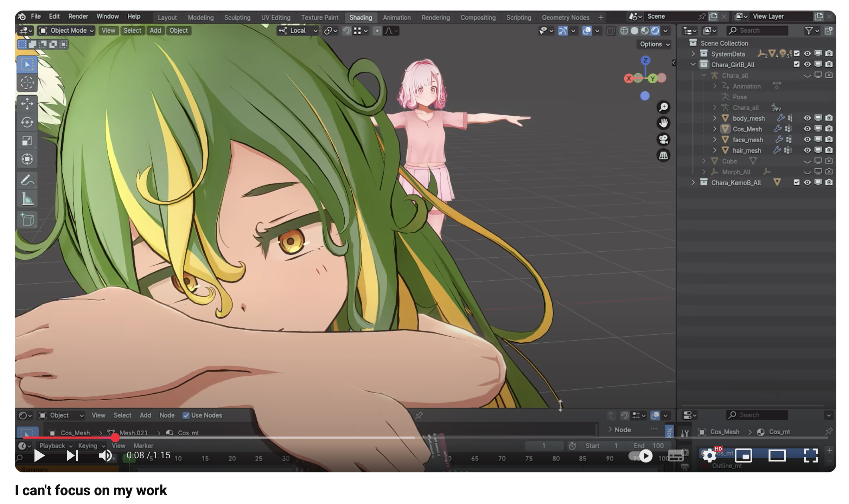Viewport: 849px width, 504px height.
Task: Open the Keying dropdown in timeline
Action: [x=91, y=446]
